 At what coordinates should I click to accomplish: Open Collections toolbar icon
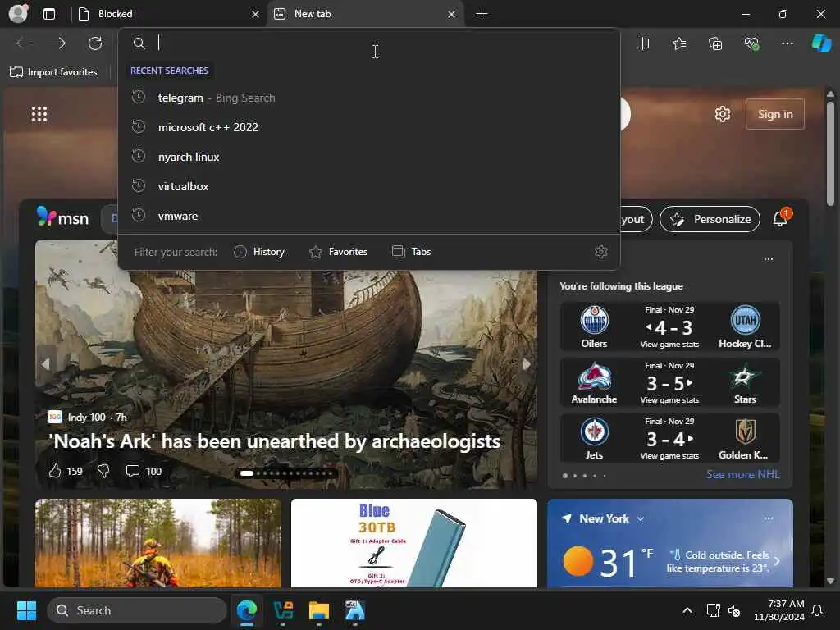[x=715, y=43]
